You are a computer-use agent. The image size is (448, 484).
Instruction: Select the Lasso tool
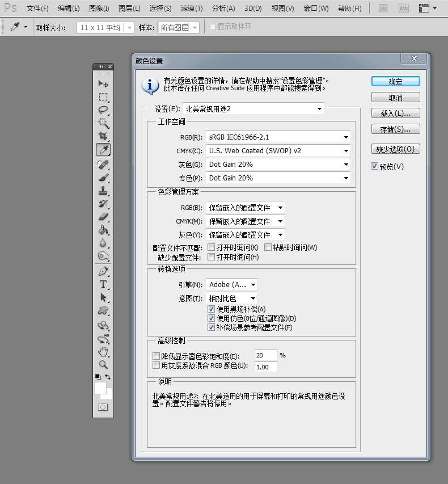103,110
